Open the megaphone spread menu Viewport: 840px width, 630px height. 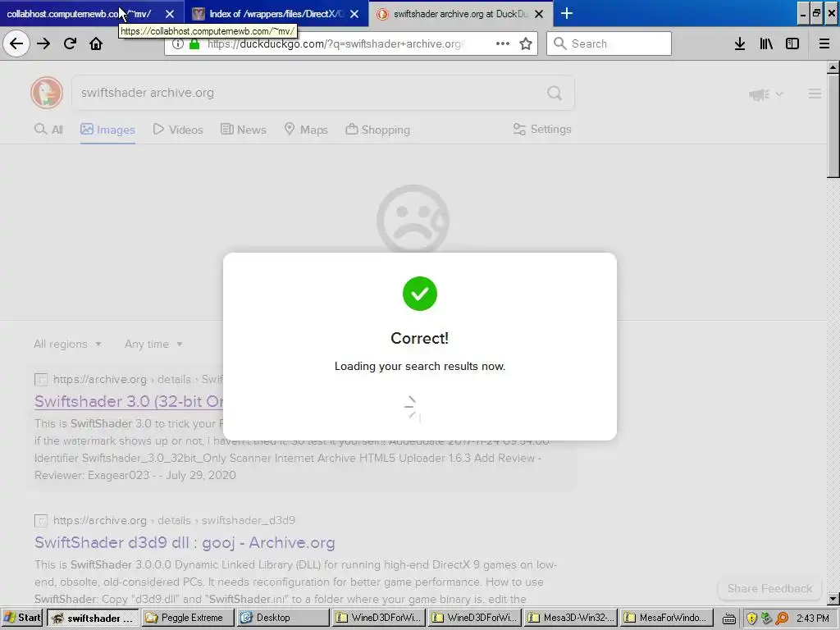(766, 94)
